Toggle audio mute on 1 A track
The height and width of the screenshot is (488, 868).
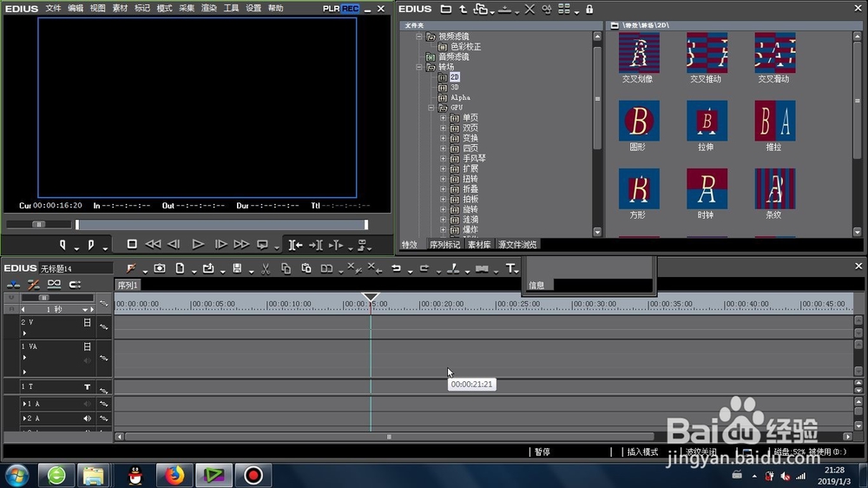click(x=87, y=404)
